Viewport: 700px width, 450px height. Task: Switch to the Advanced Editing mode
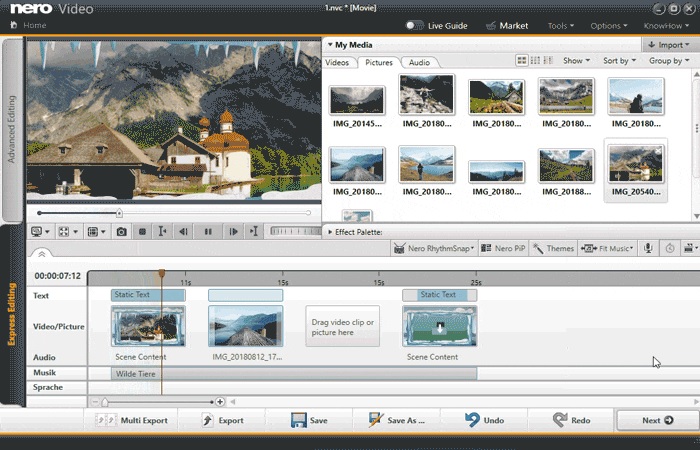click(x=11, y=130)
